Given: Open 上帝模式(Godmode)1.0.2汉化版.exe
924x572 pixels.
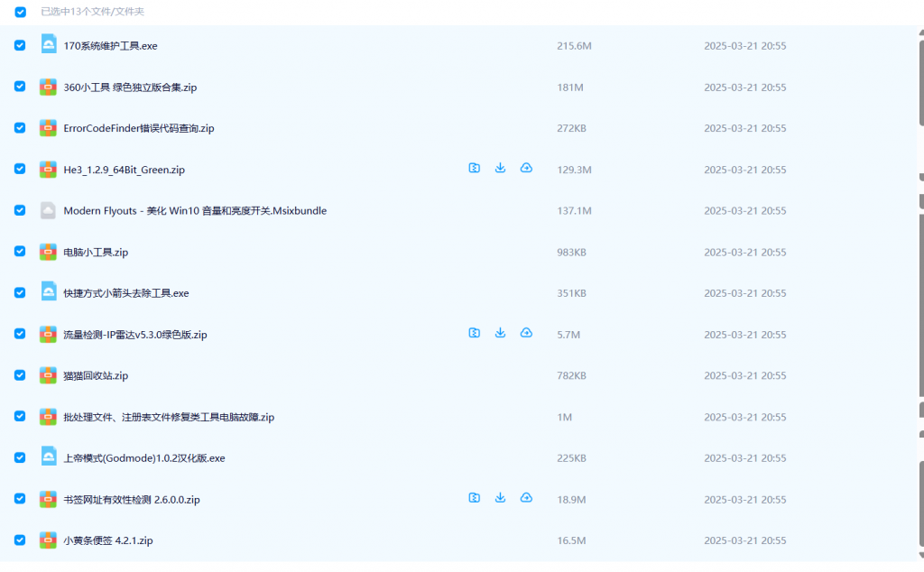Looking at the screenshot, I should pos(144,457).
